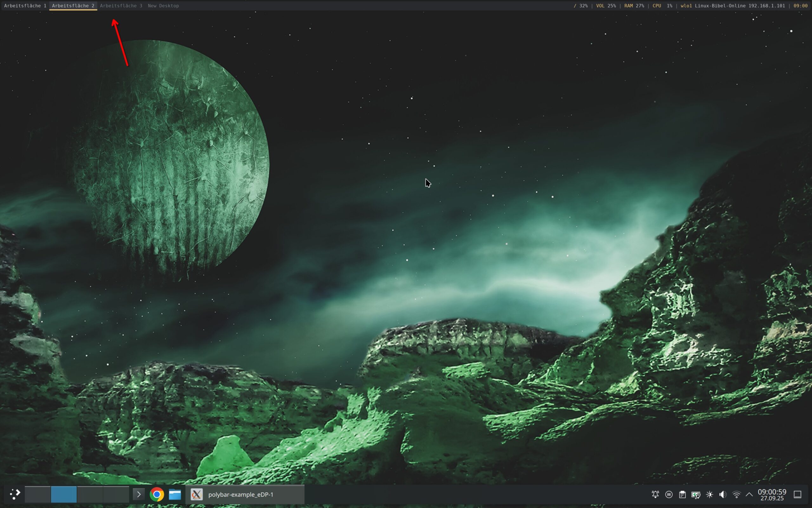Image resolution: width=812 pixels, height=508 pixels.
Task: Click the wlo1 Linux-Bibel-Online network module
Action: point(733,6)
